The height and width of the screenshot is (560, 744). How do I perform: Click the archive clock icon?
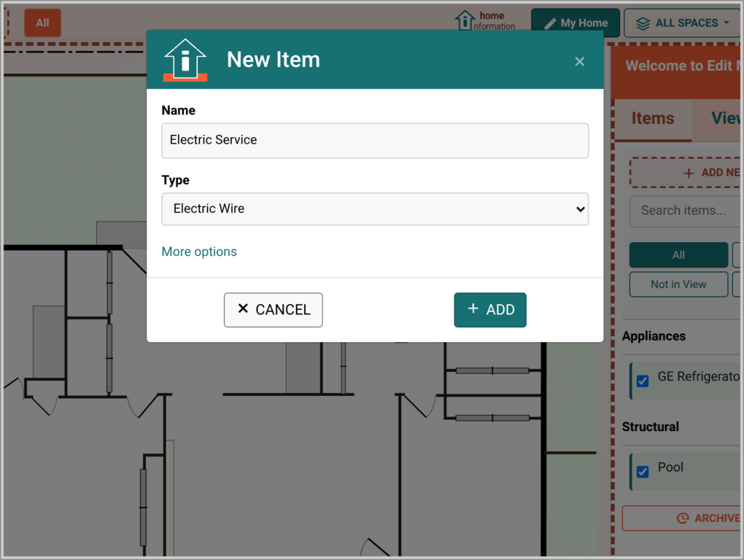click(682, 518)
